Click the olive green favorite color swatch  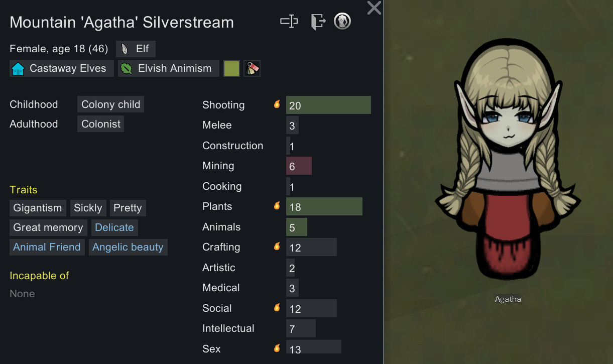tap(231, 69)
